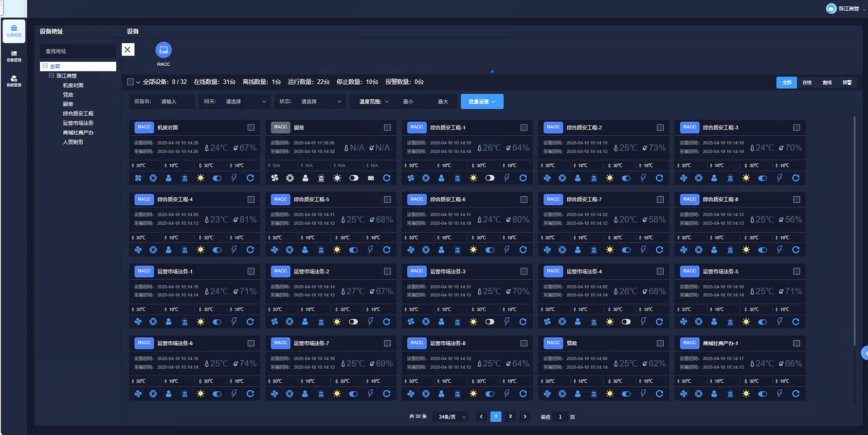The image size is (868, 435).
Task: Click the person icon on the 综合质安工程-7 card
Action: [578, 250]
